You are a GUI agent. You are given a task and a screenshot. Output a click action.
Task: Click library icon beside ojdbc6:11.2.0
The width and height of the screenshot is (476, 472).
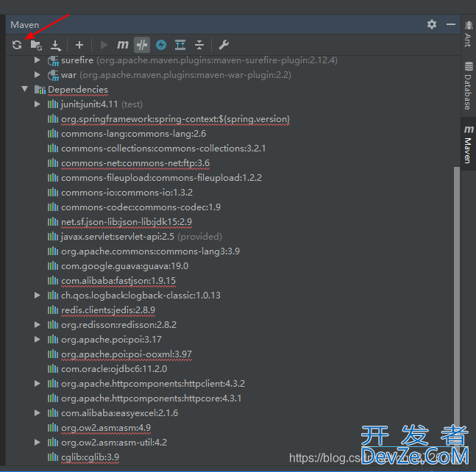[53, 369]
